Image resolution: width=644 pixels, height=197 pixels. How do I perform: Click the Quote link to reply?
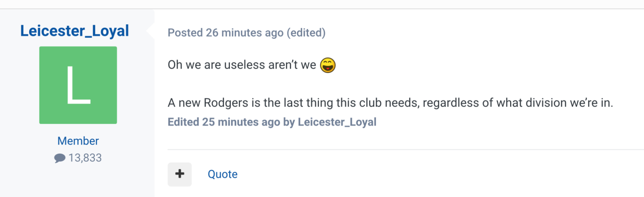tap(223, 174)
